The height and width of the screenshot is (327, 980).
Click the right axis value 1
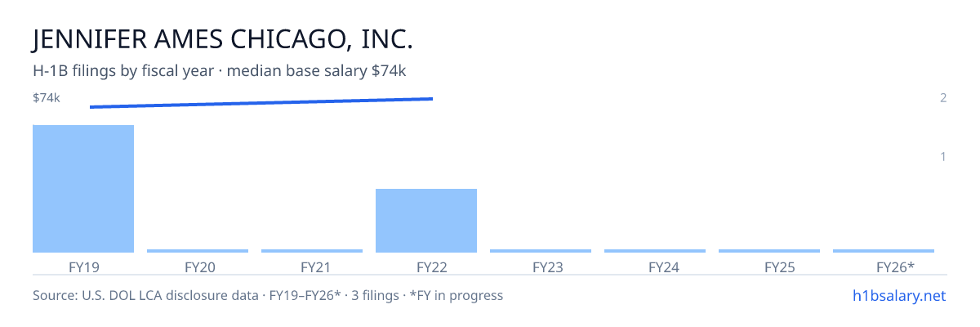(943, 156)
